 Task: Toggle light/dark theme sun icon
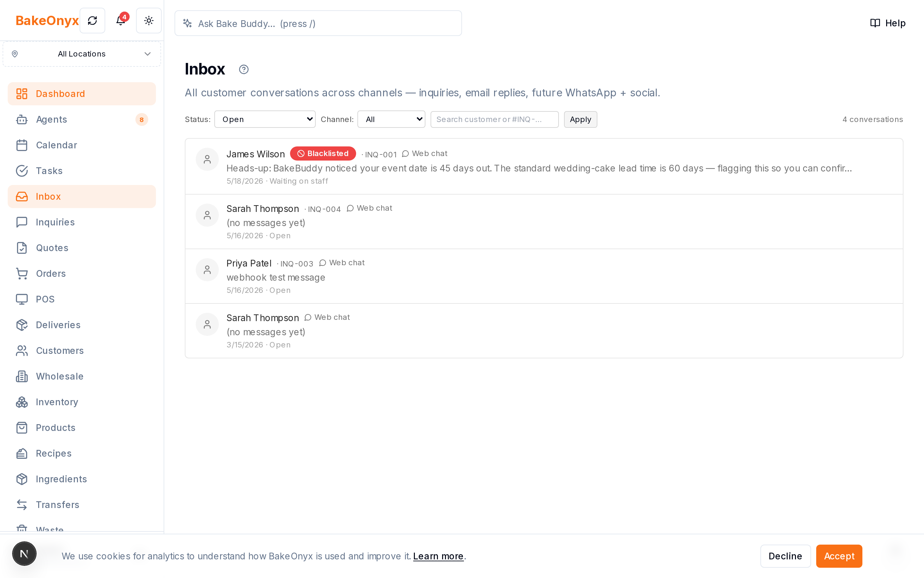click(149, 21)
